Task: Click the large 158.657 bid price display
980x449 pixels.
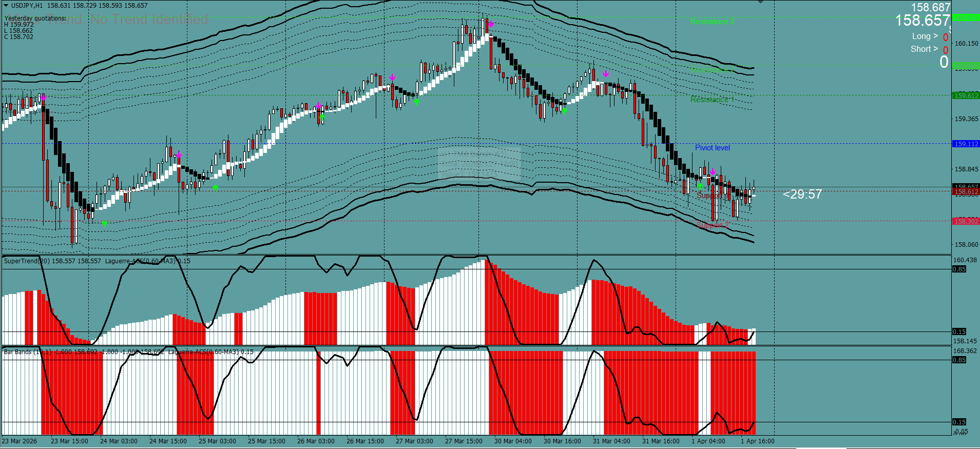Action: tap(923, 21)
